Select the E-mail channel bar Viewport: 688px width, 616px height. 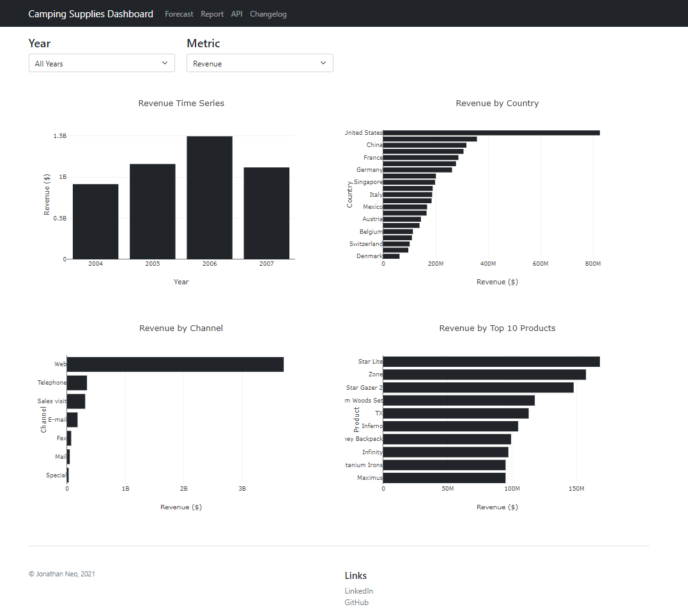point(72,420)
